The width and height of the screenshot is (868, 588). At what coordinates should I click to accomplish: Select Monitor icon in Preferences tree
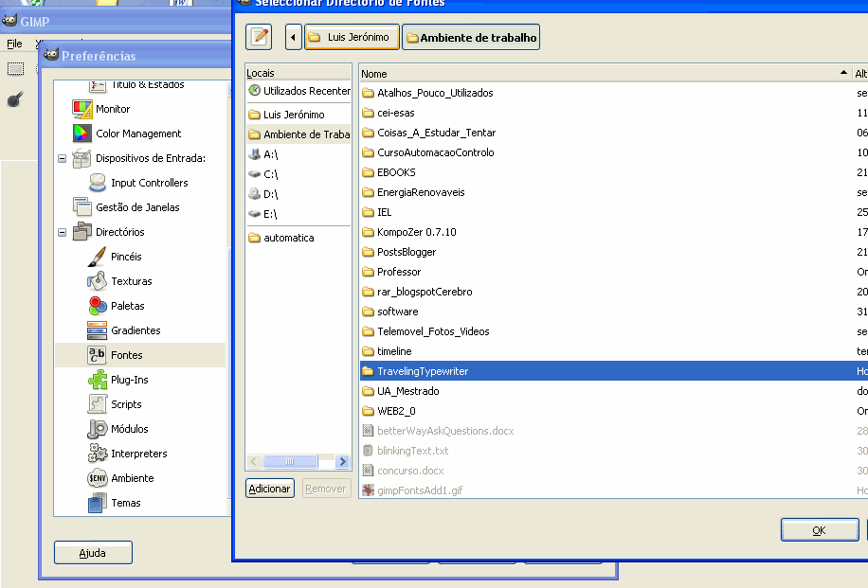81,109
